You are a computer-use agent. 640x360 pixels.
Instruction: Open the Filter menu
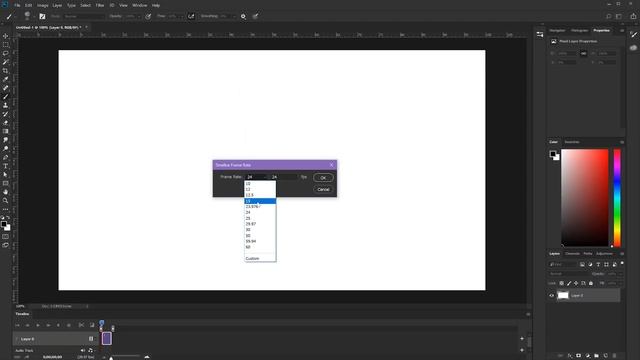[x=100, y=5]
